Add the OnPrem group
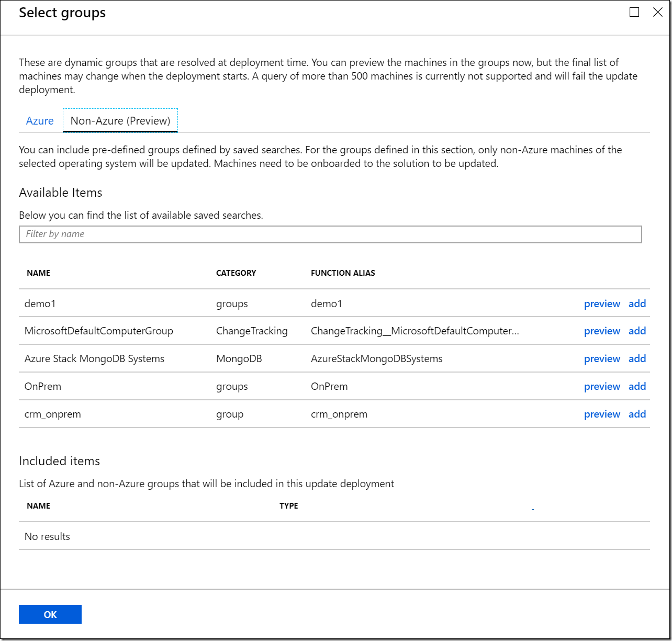This screenshot has height=641, width=672. tap(637, 386)
